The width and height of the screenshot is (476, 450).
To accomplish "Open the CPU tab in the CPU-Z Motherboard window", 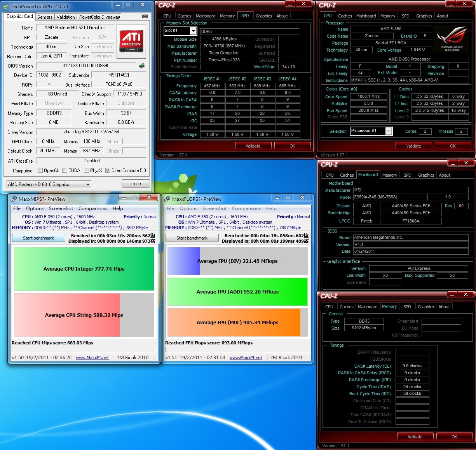I will coord(330,175).
